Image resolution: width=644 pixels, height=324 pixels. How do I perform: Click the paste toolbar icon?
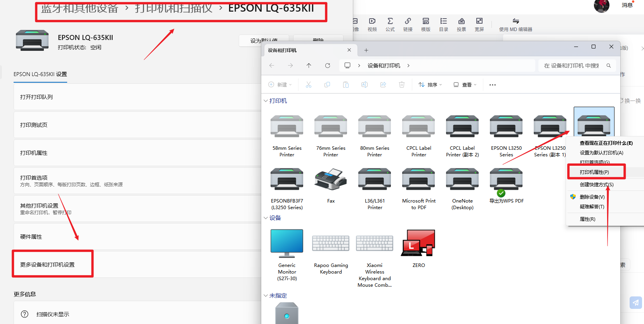click(x=346, y=85)
